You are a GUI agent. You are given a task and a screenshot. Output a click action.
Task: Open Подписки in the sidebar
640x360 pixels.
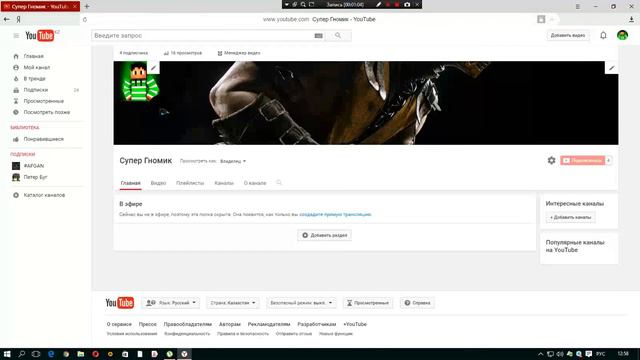pyautogui.click(x=36, y=90)
